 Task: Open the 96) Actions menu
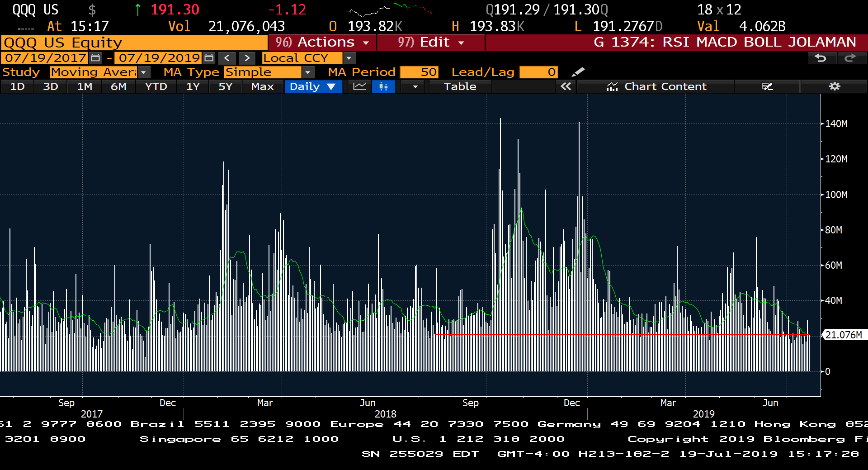[x=322, y=42]
